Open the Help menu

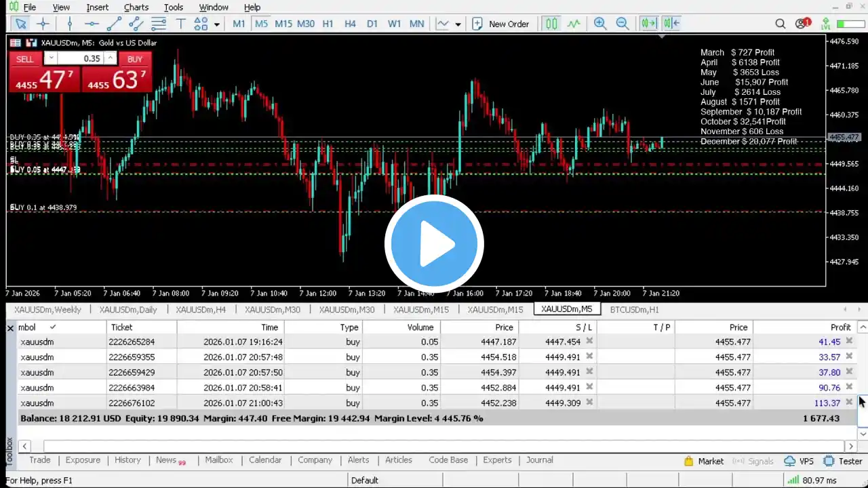pos(252,7)
